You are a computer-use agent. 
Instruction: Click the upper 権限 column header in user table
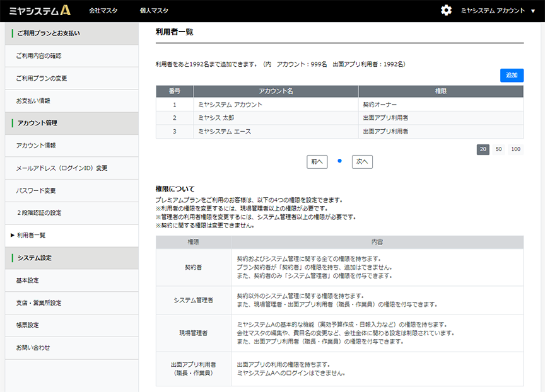pyautogui.click(x=441, y=91)
